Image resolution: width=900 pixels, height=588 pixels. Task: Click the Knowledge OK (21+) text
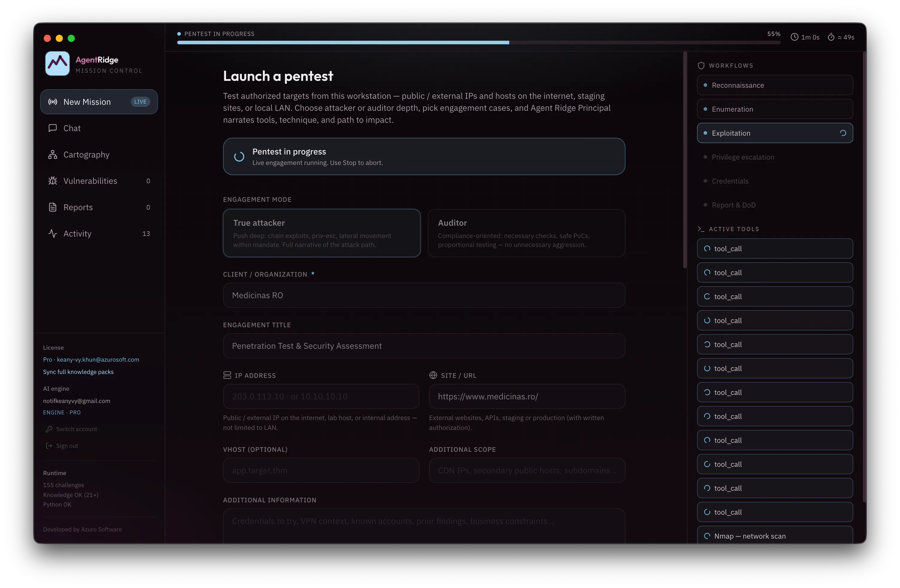pos(71,495)
